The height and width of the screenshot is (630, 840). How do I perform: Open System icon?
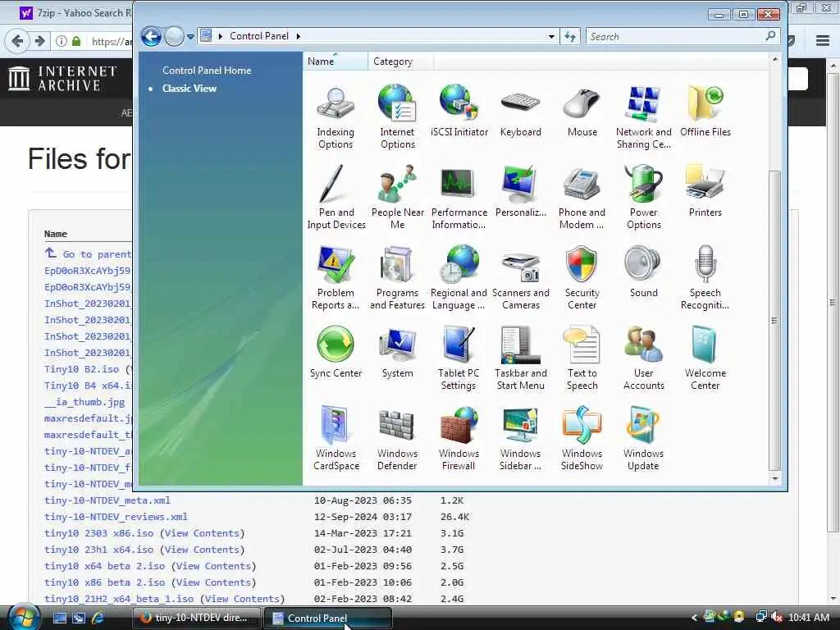[397, 352]
